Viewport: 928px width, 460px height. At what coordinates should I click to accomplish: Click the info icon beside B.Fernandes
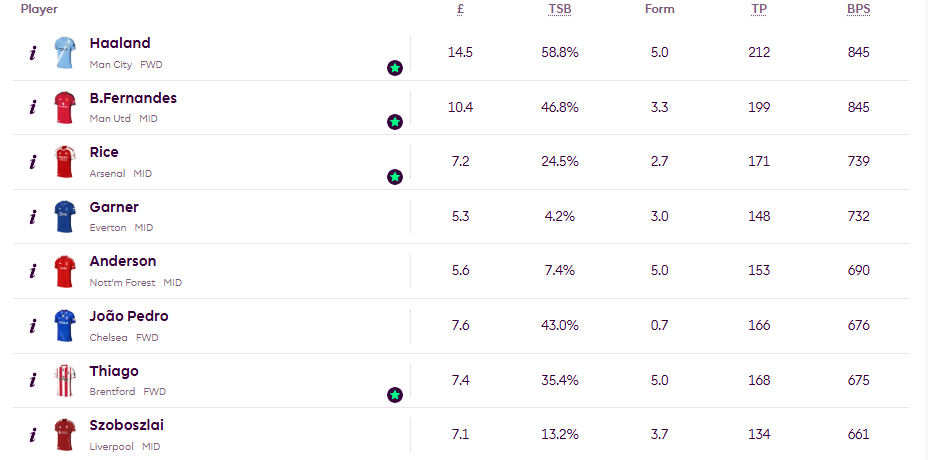(x=32, y=107)
